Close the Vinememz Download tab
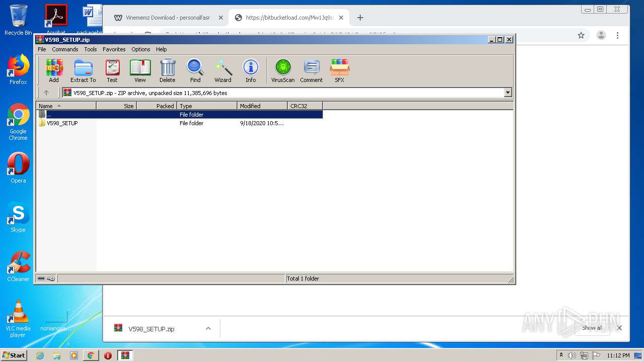The width and height of the screenshot is (644, 362). click(x=220, y=18)
